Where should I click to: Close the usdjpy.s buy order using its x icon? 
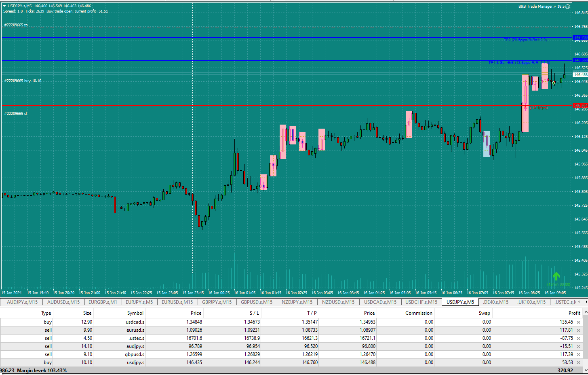578,363
